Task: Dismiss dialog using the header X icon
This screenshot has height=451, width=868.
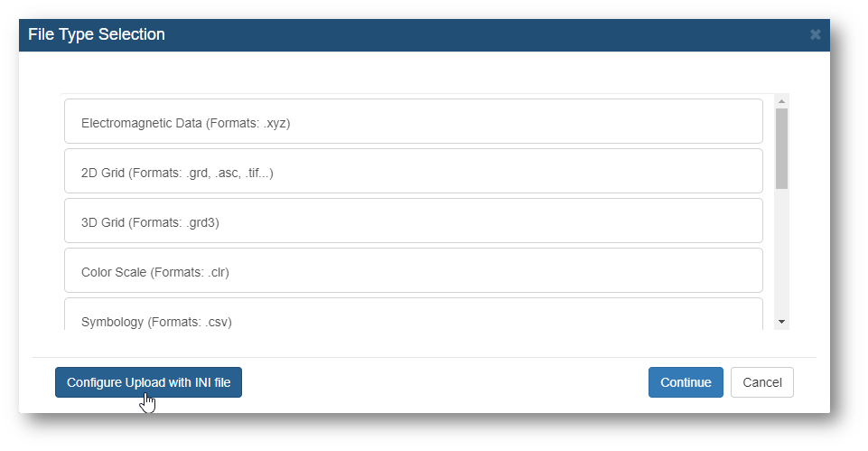Action: pyautogui.click(x=815, y=34)
